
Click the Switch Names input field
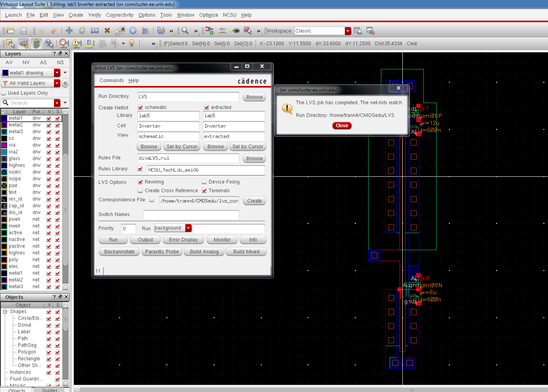click(x=191, y=214)
